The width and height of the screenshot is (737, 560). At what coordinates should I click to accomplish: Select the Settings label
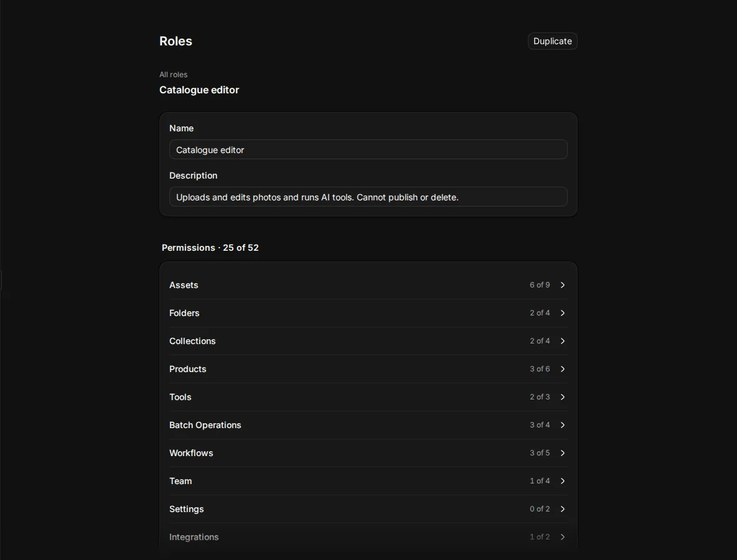click(186, 509)
